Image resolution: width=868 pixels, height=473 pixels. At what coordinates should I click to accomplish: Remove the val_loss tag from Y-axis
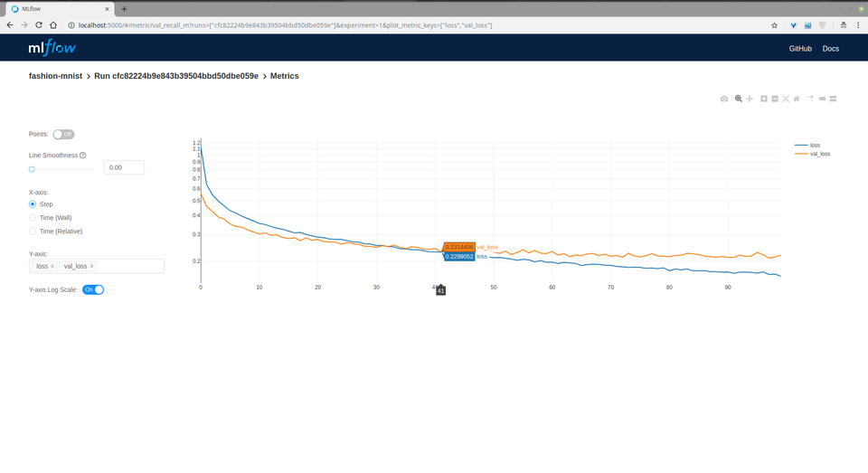point(92,267)
